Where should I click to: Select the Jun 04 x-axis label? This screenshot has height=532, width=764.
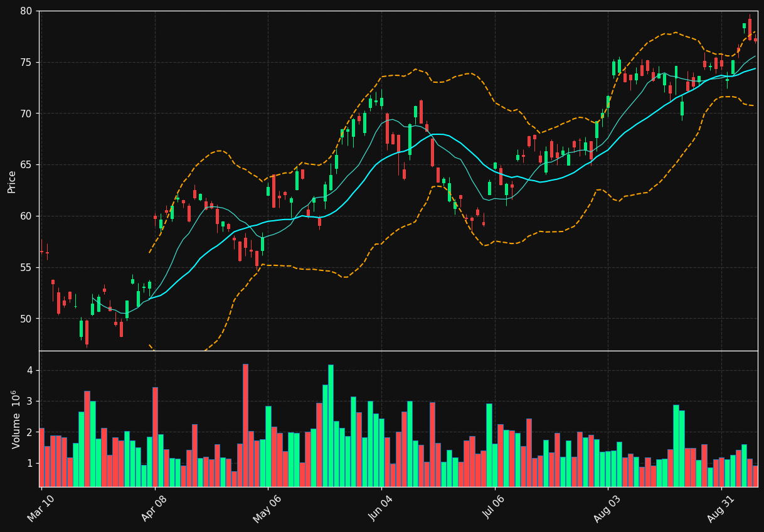point(381,508)
